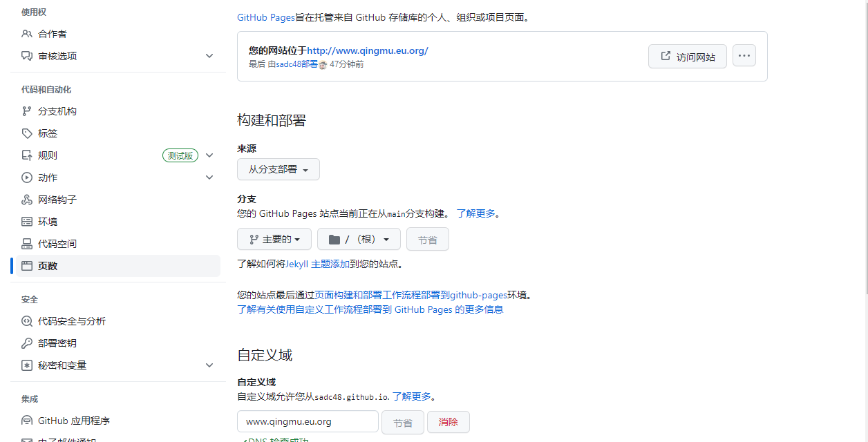
Task: Click the 合作者 people icon
Action: pyautogui.click(x=27, y=34)
